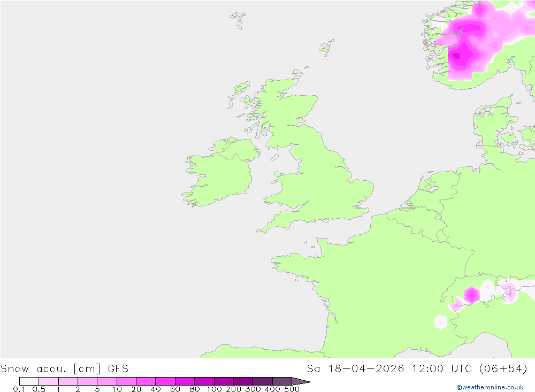Click the legend label '200'
535x392 pixels.
coord(234,389)
